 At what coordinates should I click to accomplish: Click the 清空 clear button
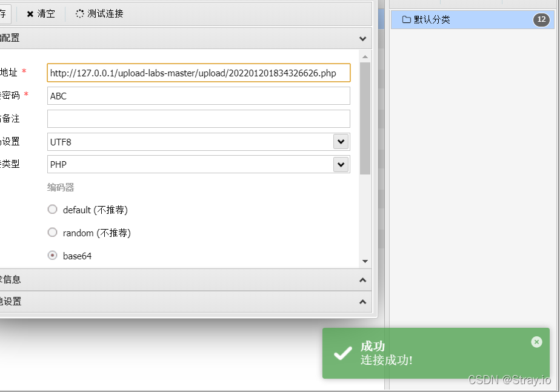[x=41, y=13]
